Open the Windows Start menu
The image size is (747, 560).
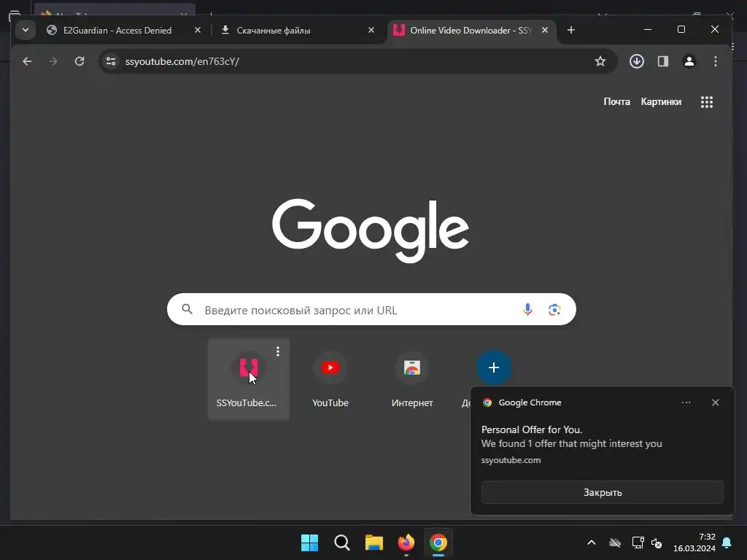(x=309, y=542)
